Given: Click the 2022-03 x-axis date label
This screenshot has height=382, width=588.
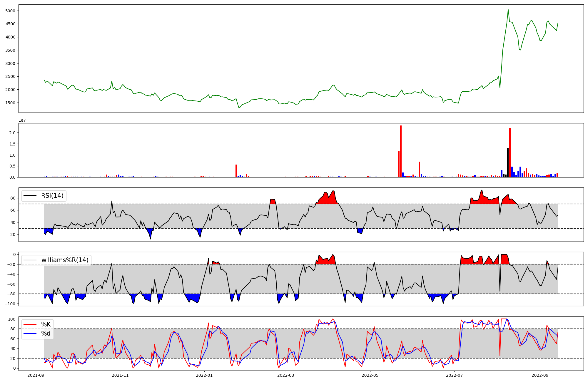Looking at the screenshot, I should tap(285, 375).
